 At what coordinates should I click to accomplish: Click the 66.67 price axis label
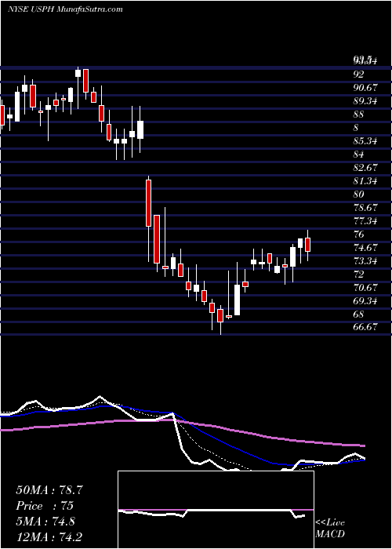(365, 327)
